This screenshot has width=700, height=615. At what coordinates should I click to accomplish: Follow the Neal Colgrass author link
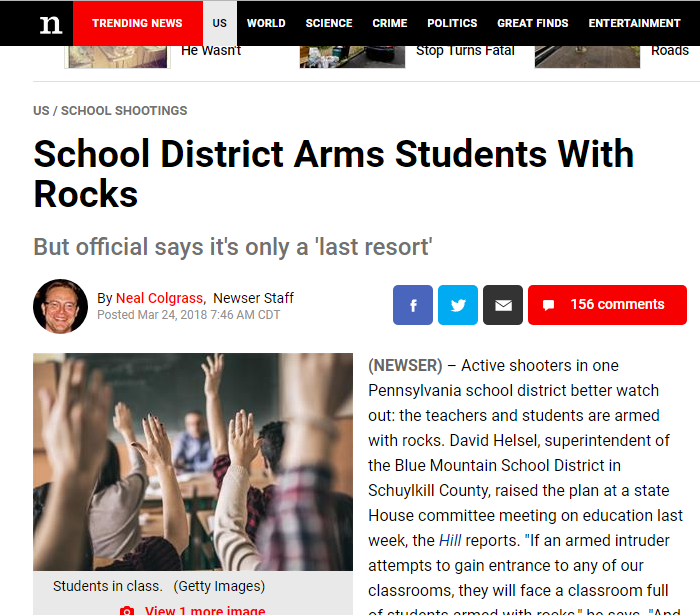pos(159,298)
